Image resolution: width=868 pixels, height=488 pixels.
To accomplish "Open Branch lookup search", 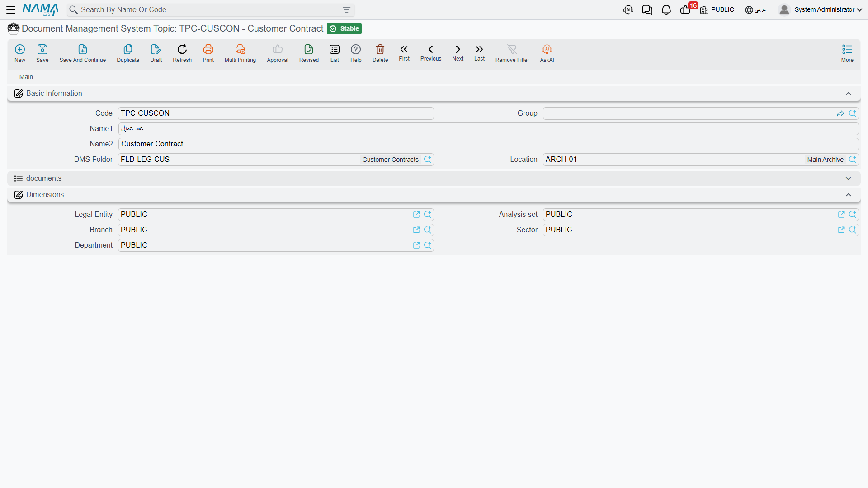I will tap(428, 230).
